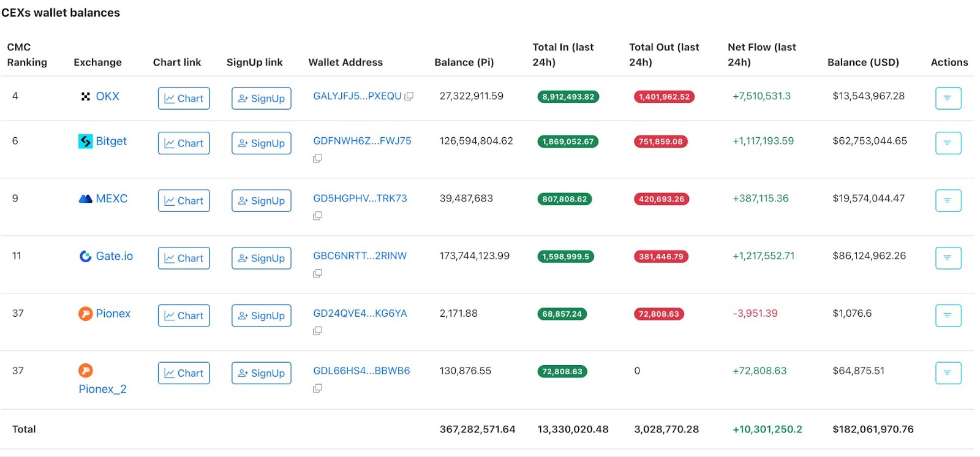Open wallet address GBC6NRTT...2RINW

click(x=360, y=256)
